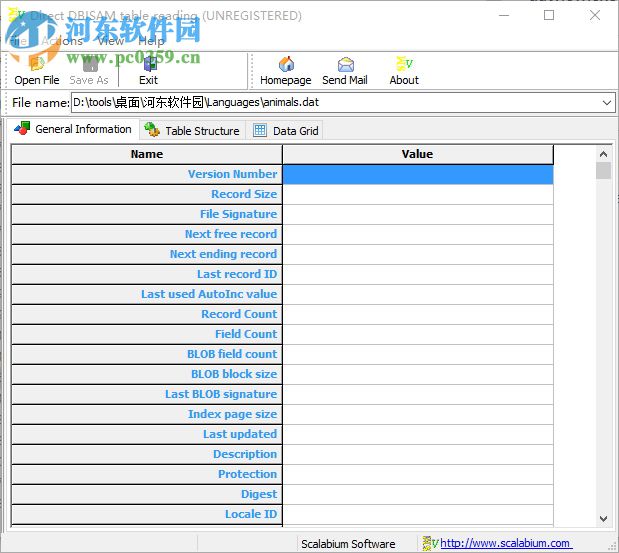Screen dimensions: 619x553
Task: Open the View menu
Action: [111, 41]
